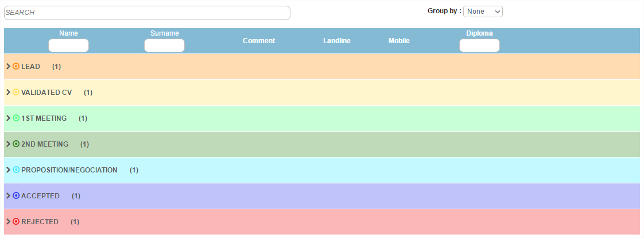Click the green 1ST MEETING status icon
The width and height of the screenshot is (644, 238).
pyautogui.click(x=16, y=118)
